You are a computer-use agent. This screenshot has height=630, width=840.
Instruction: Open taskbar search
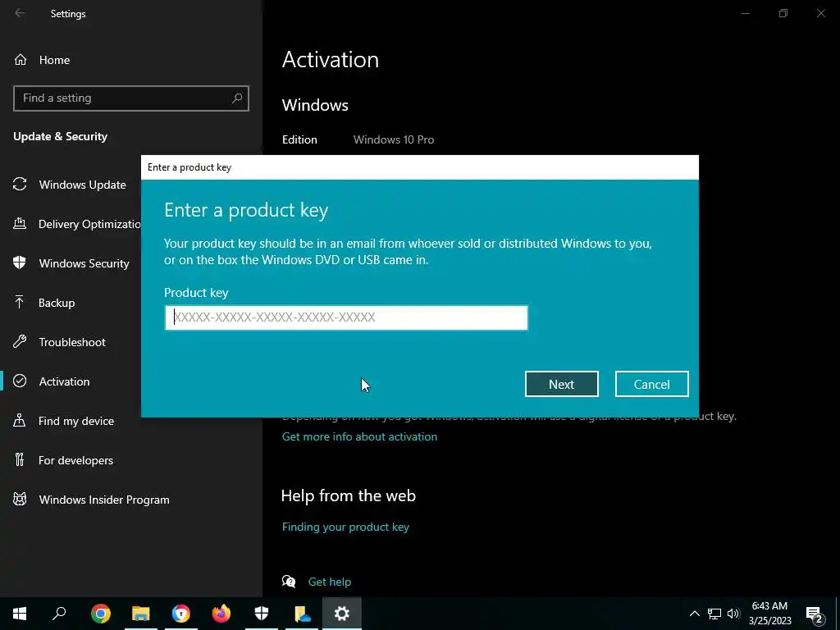coord(59,614)
